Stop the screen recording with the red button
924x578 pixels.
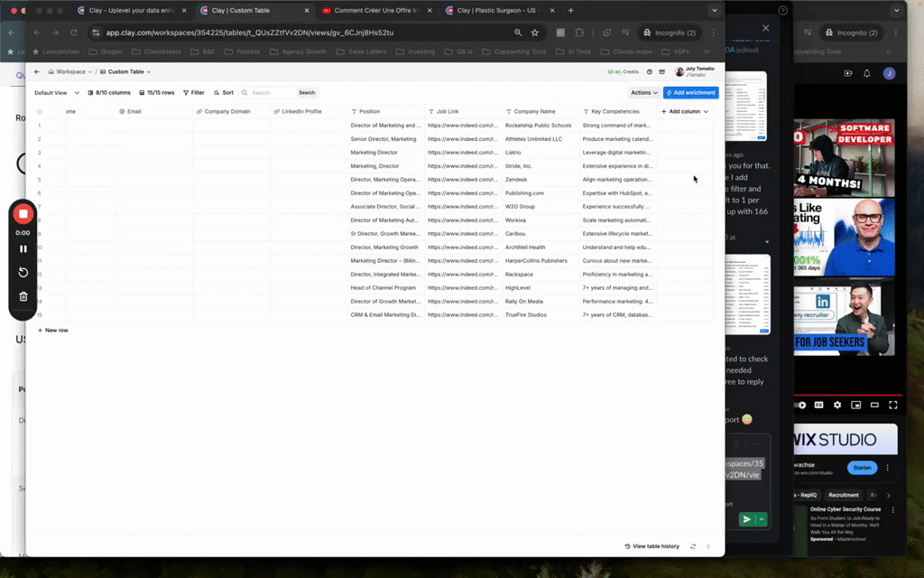click(x=23, y=214)
